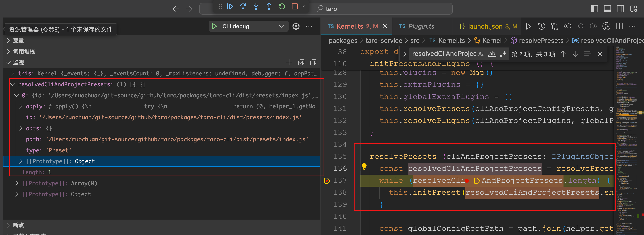Image resolution: width=644 pixels, height=235 pixels.
Task: Expand the 调用堆栈 section
Action: [x=8, y=51]
